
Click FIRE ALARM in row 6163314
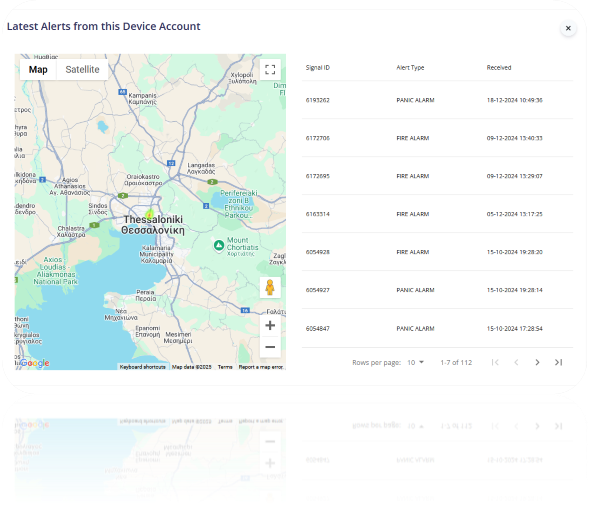click(x=412, y=214)
